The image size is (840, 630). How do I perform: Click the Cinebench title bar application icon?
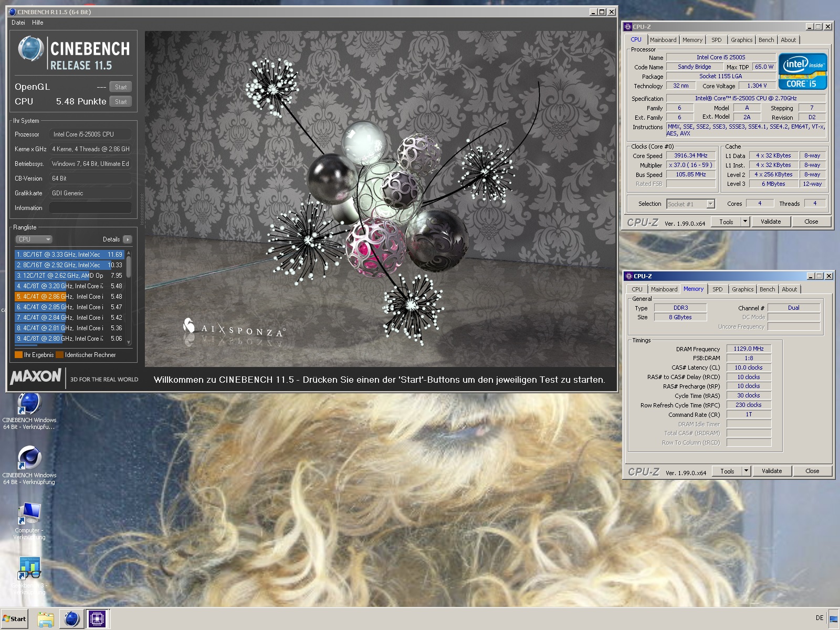[x=12, y=12]
